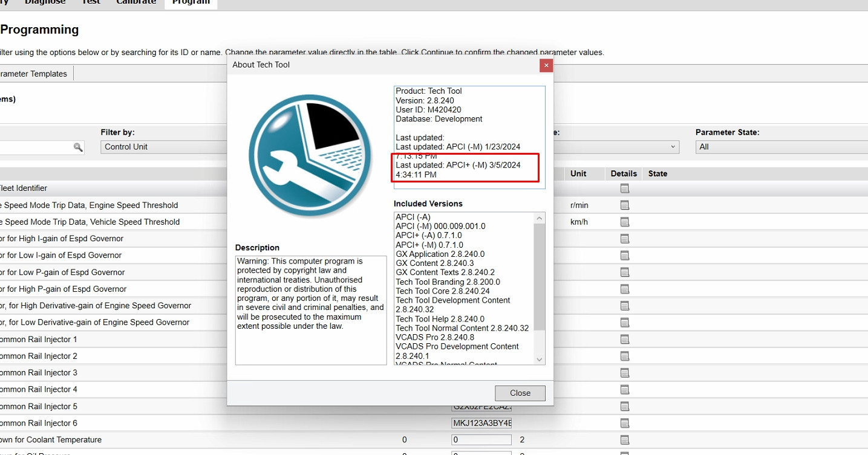Switch to the Test tab

pos(91,2)
